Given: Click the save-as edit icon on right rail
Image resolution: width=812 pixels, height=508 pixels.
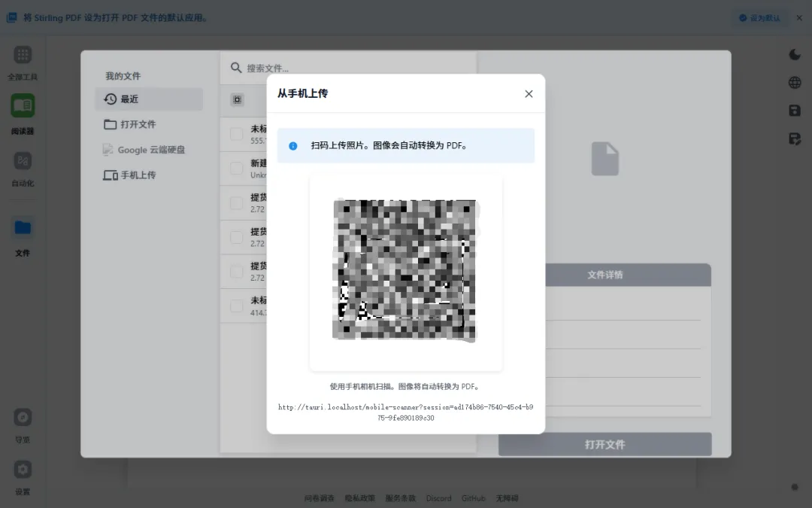Looking at the screenshot, I should [795, 138].
